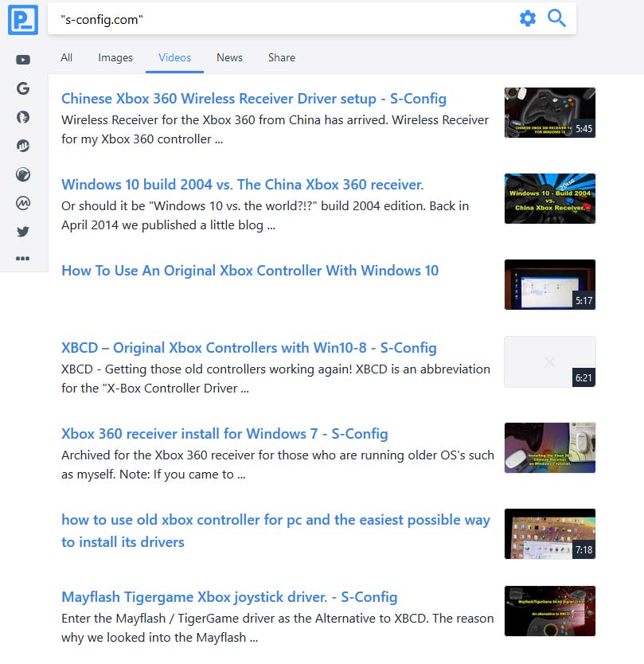Image resolution: width=644 pixels, height=664 pixels.
Task: Open search settings via the gear icon
Action: click(x=528, y=18)
